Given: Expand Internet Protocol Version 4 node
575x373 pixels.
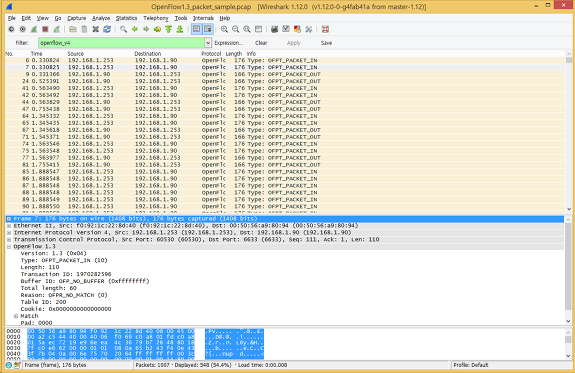Looking at the screenshot, I should coord(9,233).
